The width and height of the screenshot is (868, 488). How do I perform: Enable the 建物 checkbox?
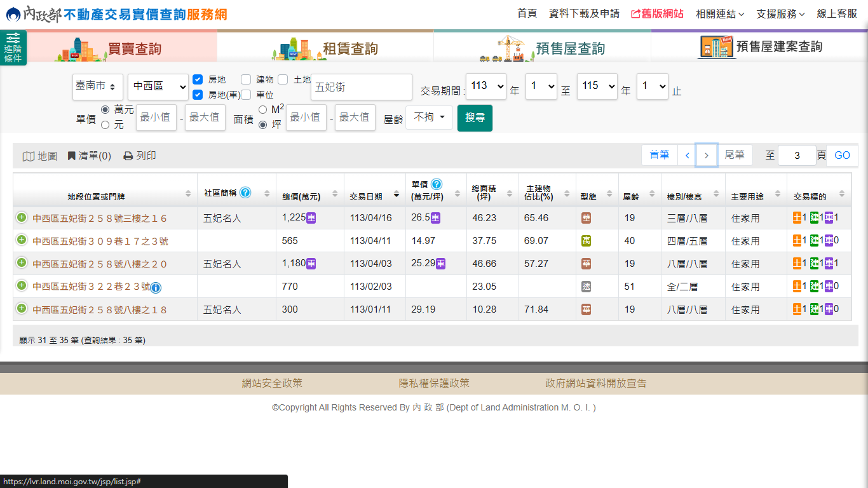tap(246, 79)
